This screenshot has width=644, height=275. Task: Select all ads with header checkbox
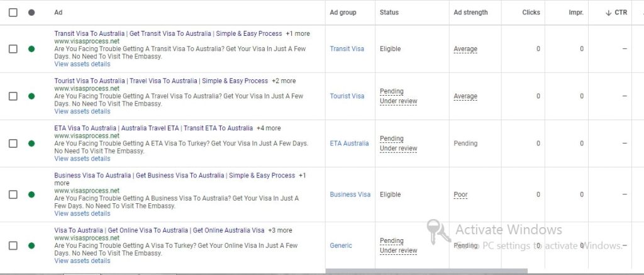[x=13, y=13]
